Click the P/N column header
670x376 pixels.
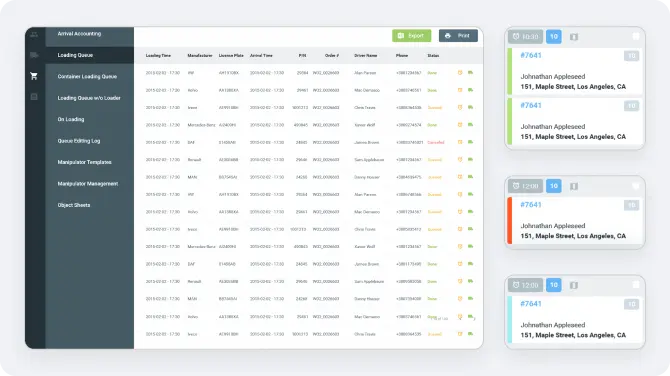[303, 56]
